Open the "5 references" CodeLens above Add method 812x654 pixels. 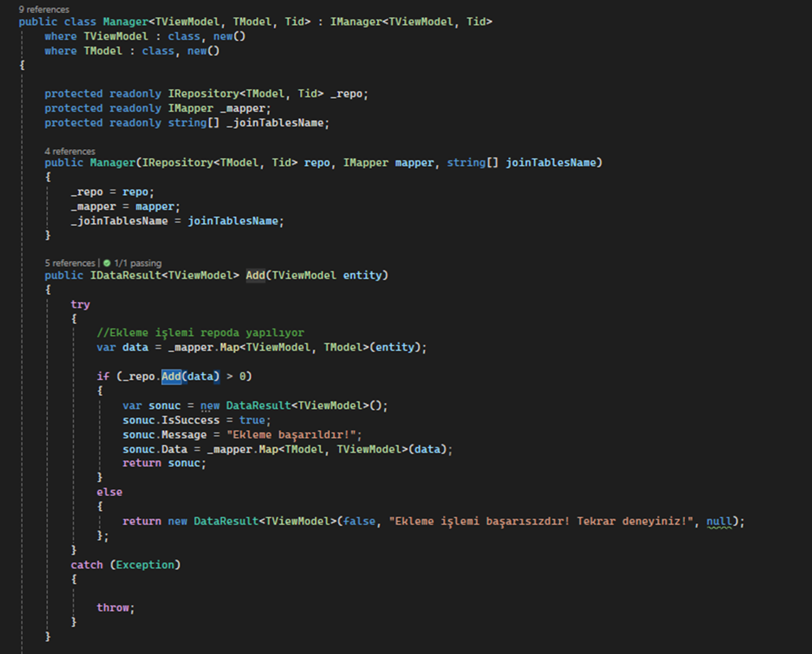tap(70, 263)
